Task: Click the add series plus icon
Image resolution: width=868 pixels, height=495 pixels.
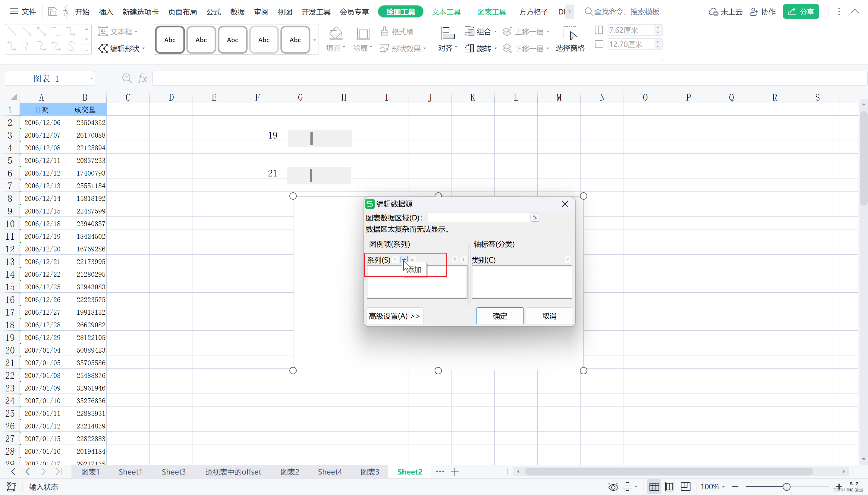Action: (404, 260)
